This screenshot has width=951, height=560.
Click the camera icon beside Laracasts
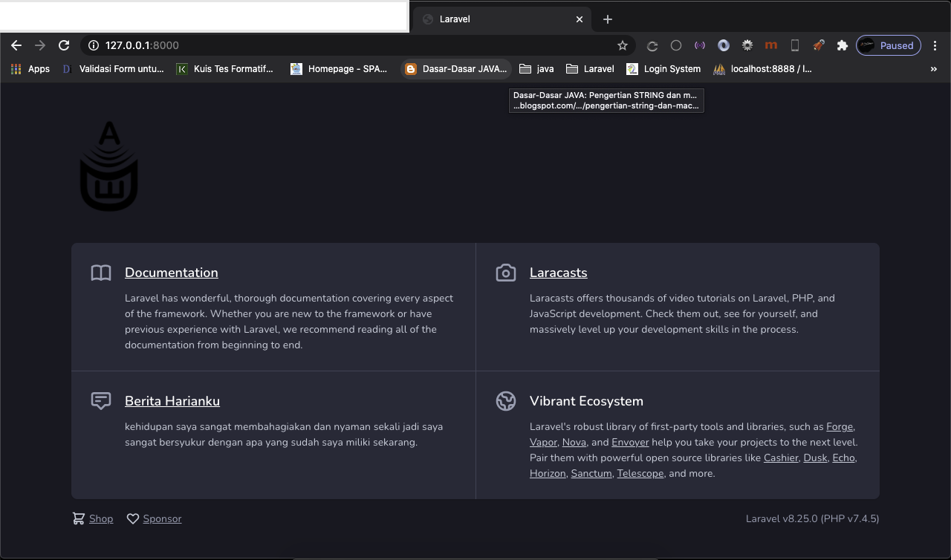click(x=506, y=273)
